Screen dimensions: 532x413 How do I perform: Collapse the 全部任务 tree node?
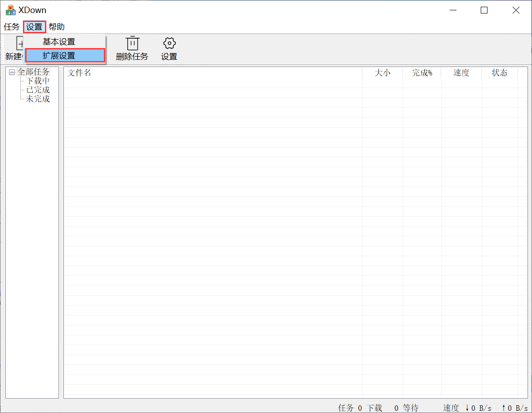11,71
